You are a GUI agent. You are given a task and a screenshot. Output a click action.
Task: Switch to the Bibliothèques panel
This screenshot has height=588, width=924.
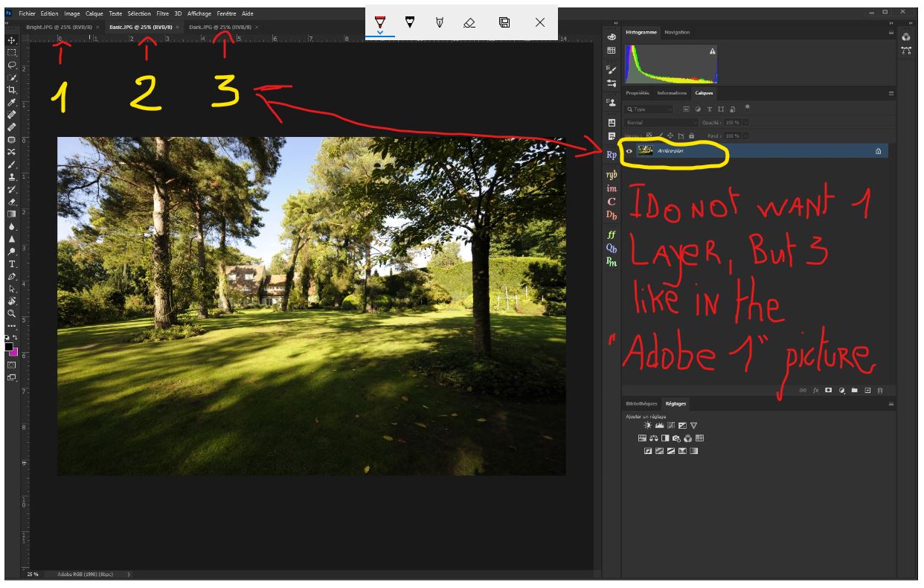pyautogui.click(x=641, y=403)
